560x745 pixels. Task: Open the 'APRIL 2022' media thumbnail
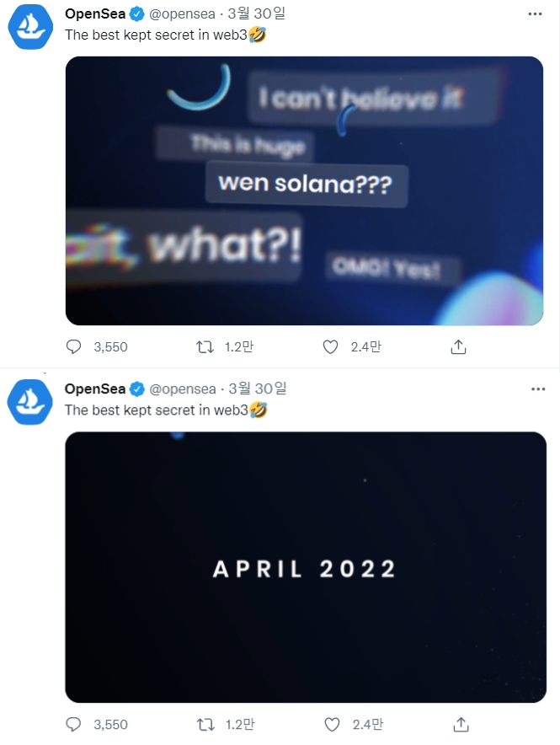[304, 567]
